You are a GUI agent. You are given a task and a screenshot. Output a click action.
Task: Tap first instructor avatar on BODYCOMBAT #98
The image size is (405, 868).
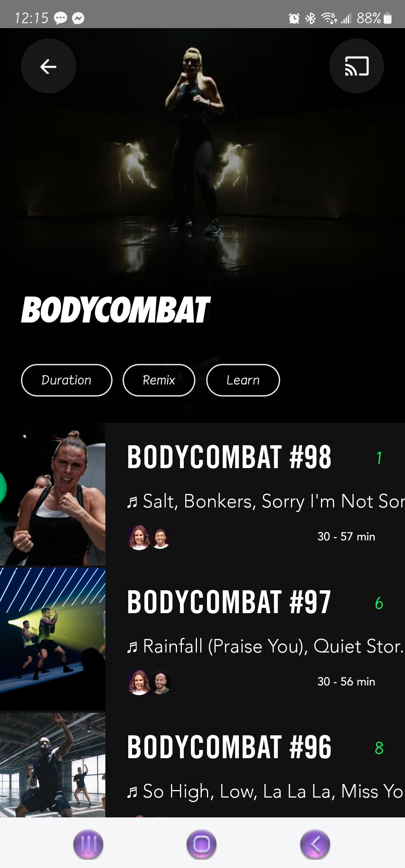pos(139,537)
